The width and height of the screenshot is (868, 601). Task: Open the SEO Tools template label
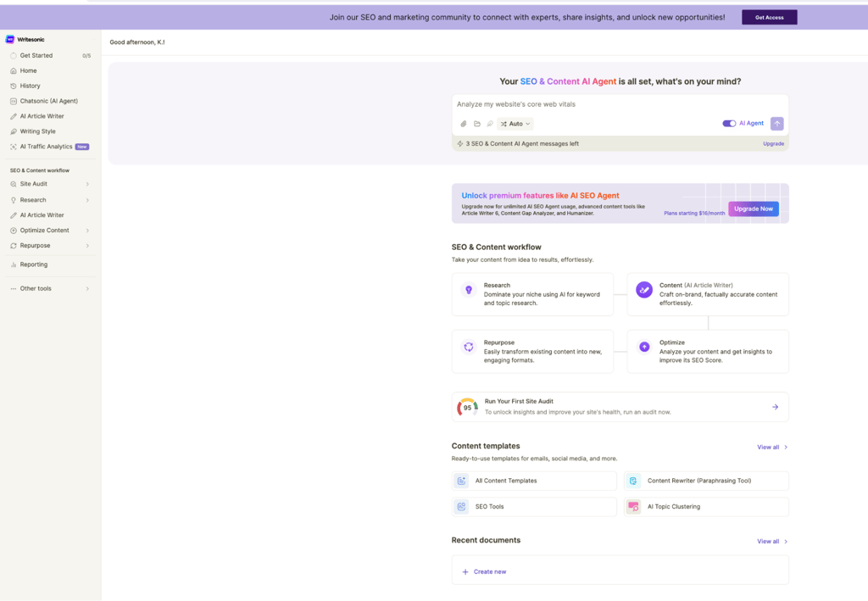(489, 506)
